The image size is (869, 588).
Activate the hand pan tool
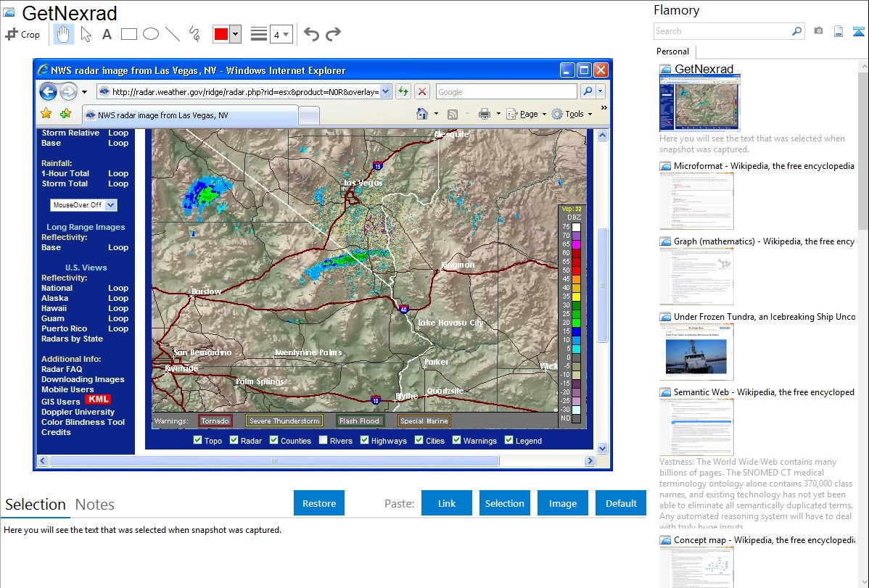(x=64, y=34)
